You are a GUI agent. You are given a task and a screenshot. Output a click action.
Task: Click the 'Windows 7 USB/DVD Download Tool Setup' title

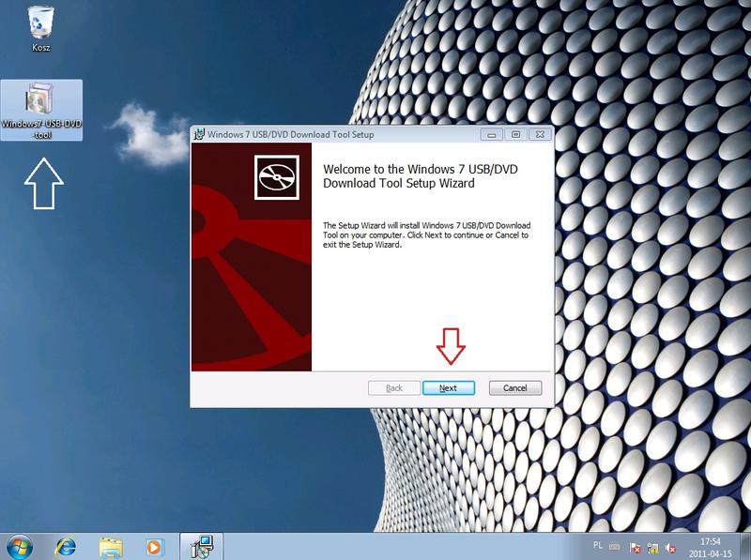[291, 134]
